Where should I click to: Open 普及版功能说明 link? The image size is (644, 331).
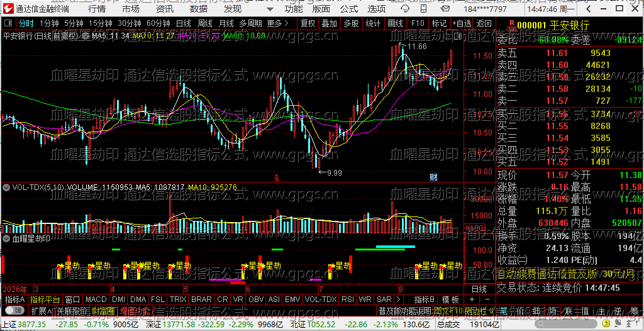(405, 310)
